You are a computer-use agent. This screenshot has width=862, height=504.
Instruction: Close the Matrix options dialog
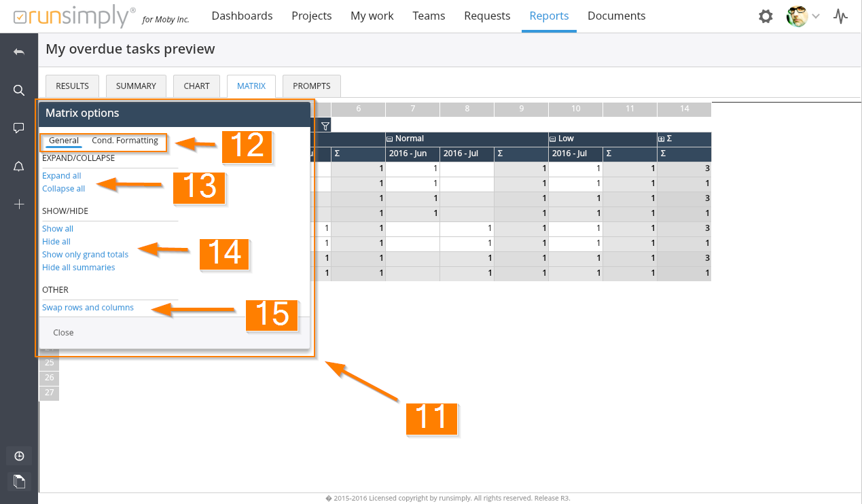coord(63,333)
